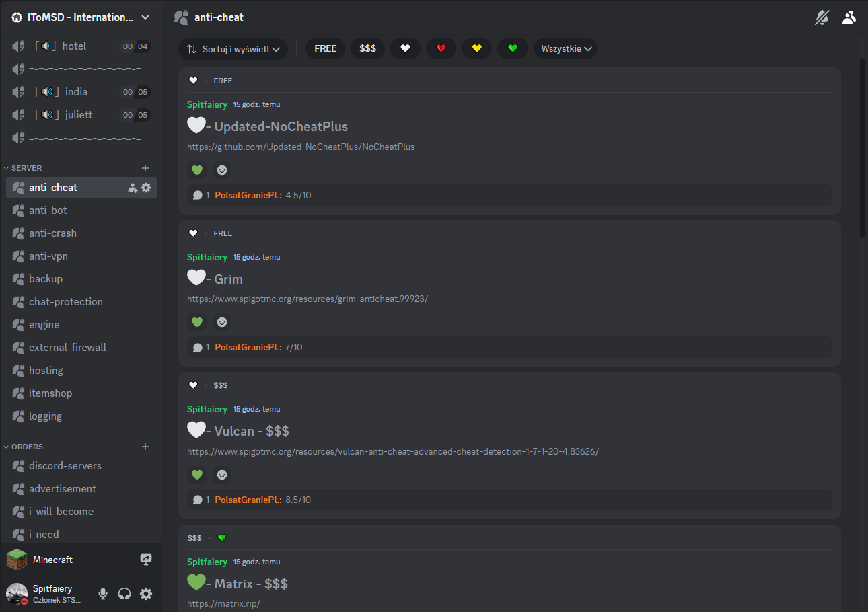This screenshot has width=868, height=612.
Task: Open anti-bot forum channel
Action: 81,211
